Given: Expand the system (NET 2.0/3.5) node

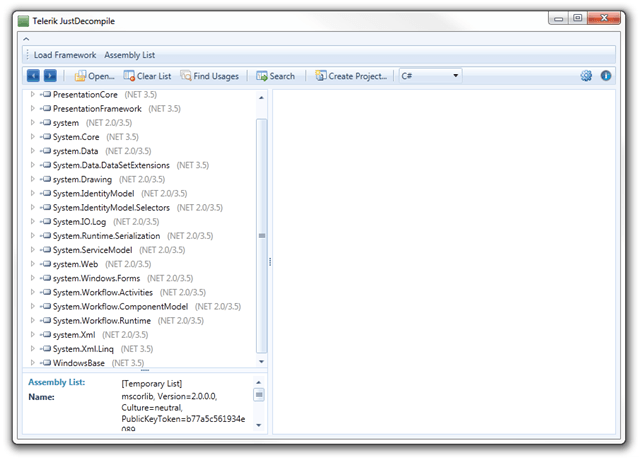Looking at the screenshot, I should 33,123.
